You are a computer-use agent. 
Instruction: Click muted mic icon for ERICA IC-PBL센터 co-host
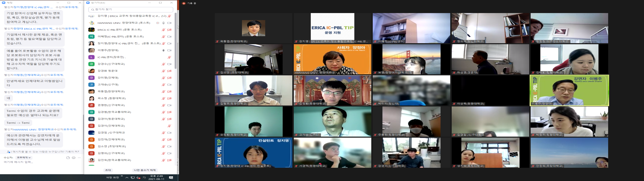163,30
